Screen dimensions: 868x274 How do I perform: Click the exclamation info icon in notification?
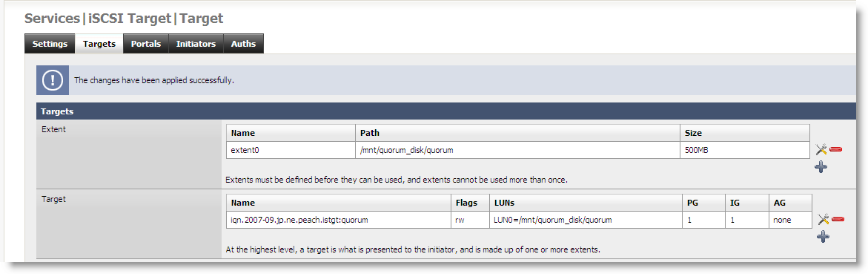coord(53,80)
